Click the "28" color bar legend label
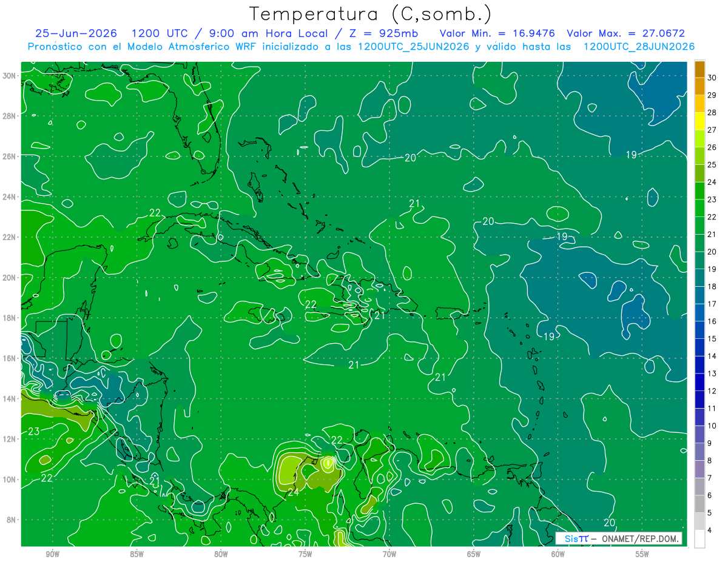 712,113
